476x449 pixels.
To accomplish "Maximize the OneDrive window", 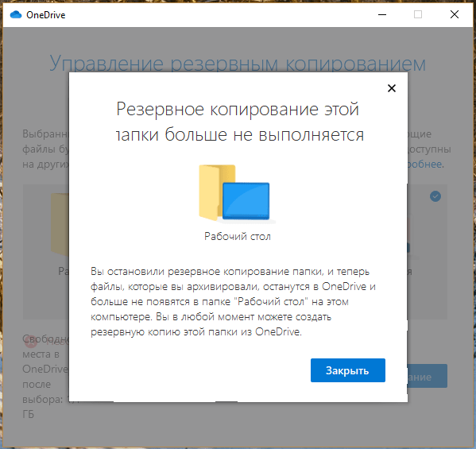I will [x=418, y=14].
